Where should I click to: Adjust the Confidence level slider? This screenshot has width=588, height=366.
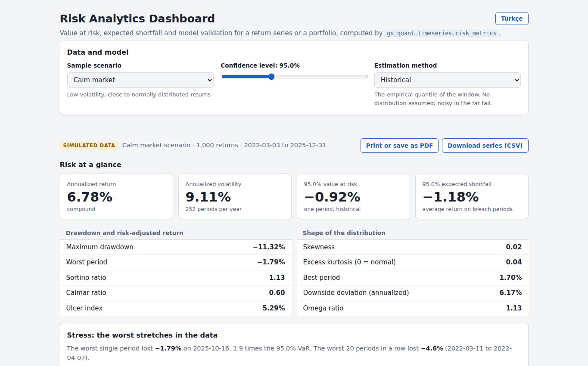(x=295, y=77)
